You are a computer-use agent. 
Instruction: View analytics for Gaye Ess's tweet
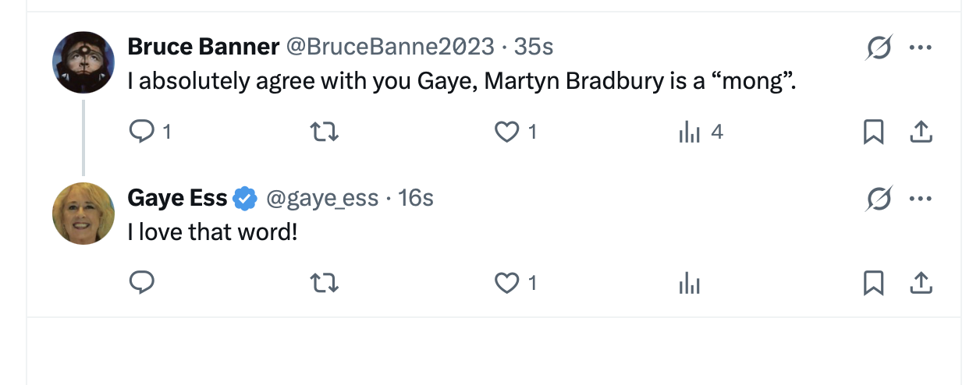[x=690, y=284]
